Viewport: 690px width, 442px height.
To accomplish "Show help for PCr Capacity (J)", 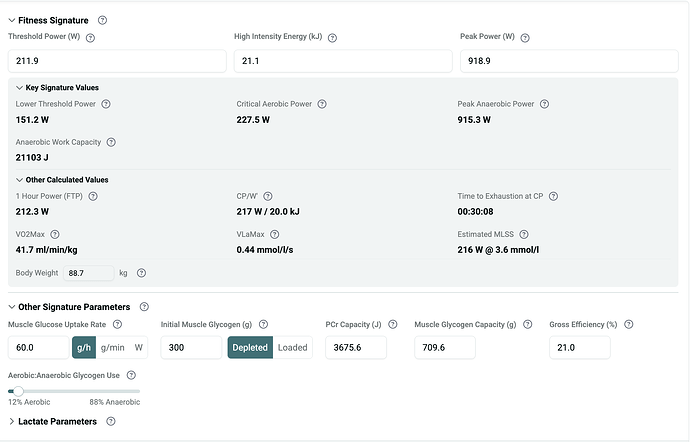I will tap(393, 324).
